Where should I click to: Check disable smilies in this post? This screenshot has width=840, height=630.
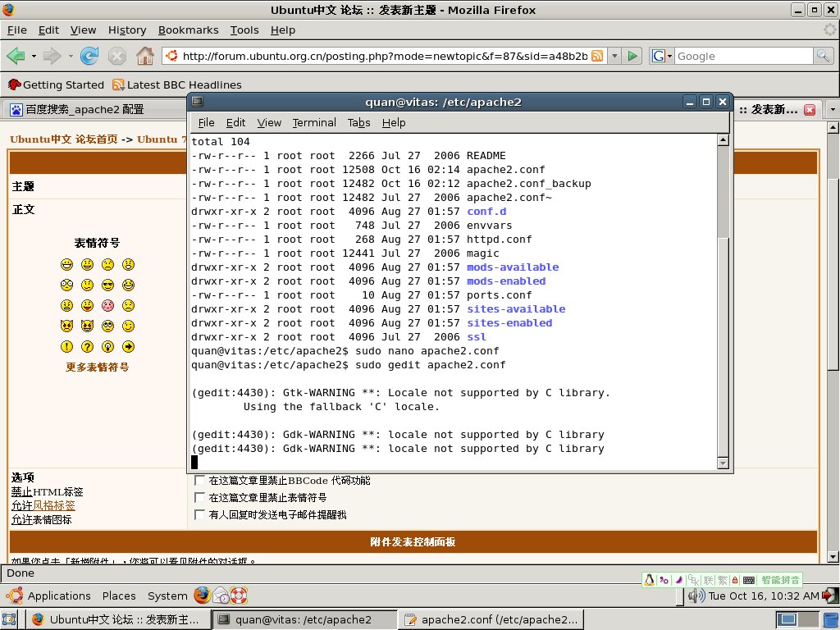pyautogui.click(x=199, y=497)
